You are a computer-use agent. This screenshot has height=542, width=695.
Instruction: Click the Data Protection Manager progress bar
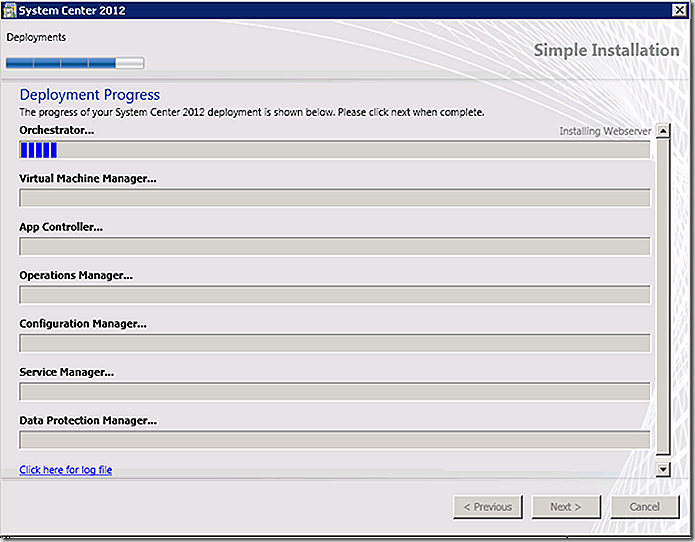point(335,440)
